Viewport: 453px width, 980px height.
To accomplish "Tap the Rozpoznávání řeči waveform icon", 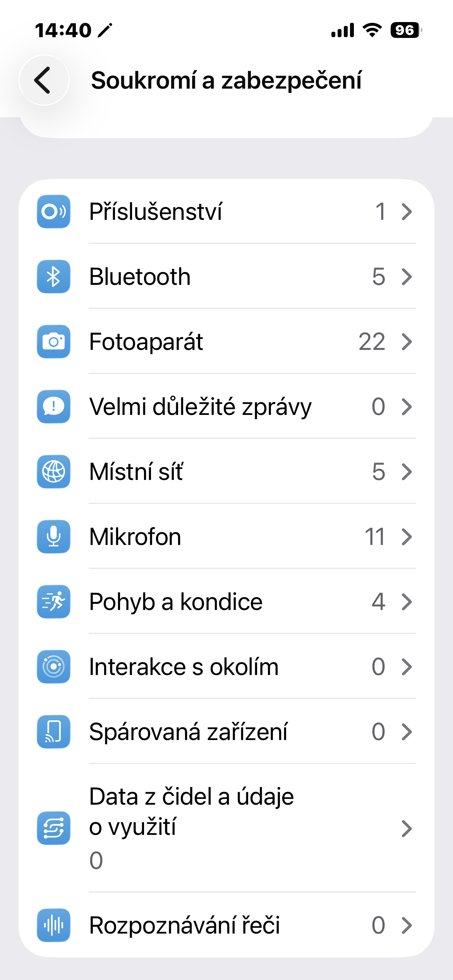I will tap(53, 925).
